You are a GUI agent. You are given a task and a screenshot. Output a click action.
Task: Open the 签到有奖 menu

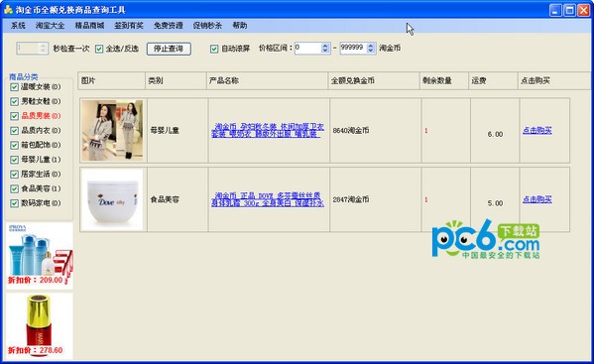pyautogui.click(x=129, y=26)
